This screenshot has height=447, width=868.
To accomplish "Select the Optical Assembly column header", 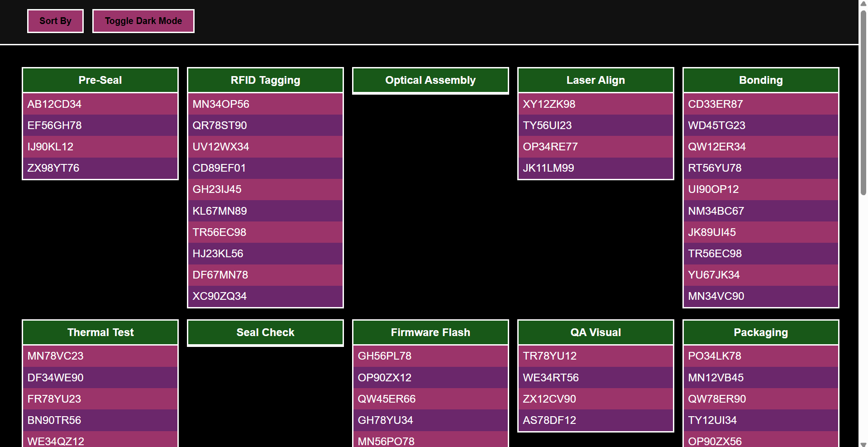I will [430, 80].
